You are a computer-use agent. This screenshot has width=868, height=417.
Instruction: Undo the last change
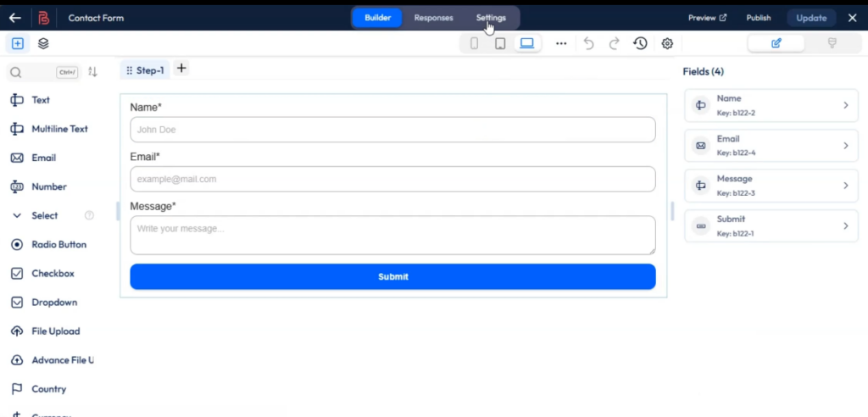tap(589, 43)
